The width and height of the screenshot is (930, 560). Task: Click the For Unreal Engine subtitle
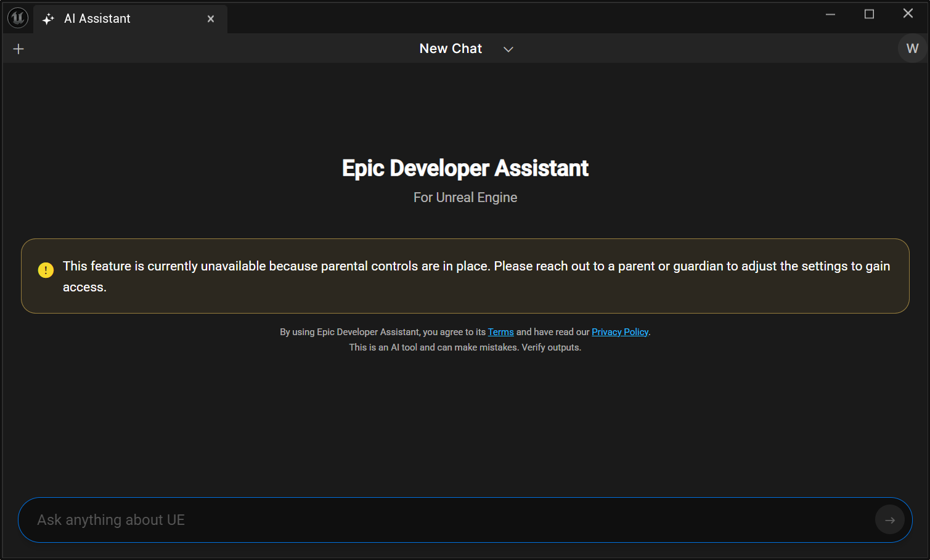(465, 197)
